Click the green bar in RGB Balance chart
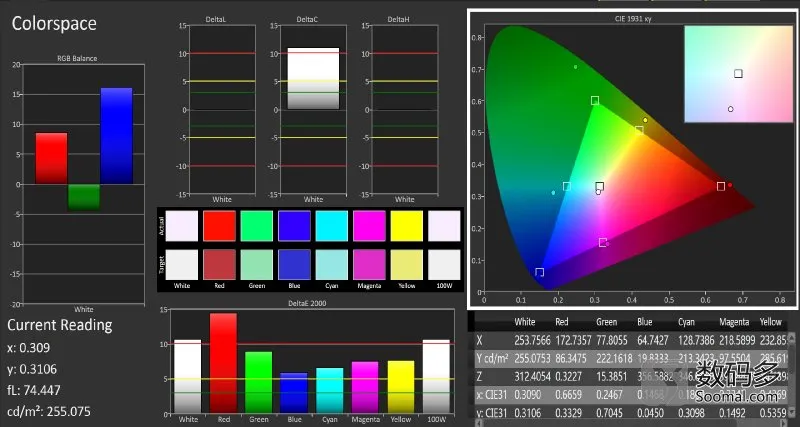This screenshot has width=800, height=427. coord(84,197)
